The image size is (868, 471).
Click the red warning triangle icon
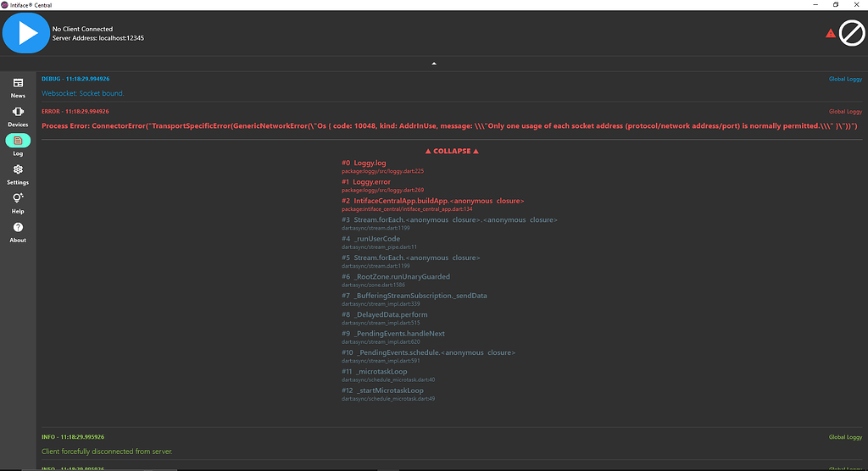click(x=831, y=34)
